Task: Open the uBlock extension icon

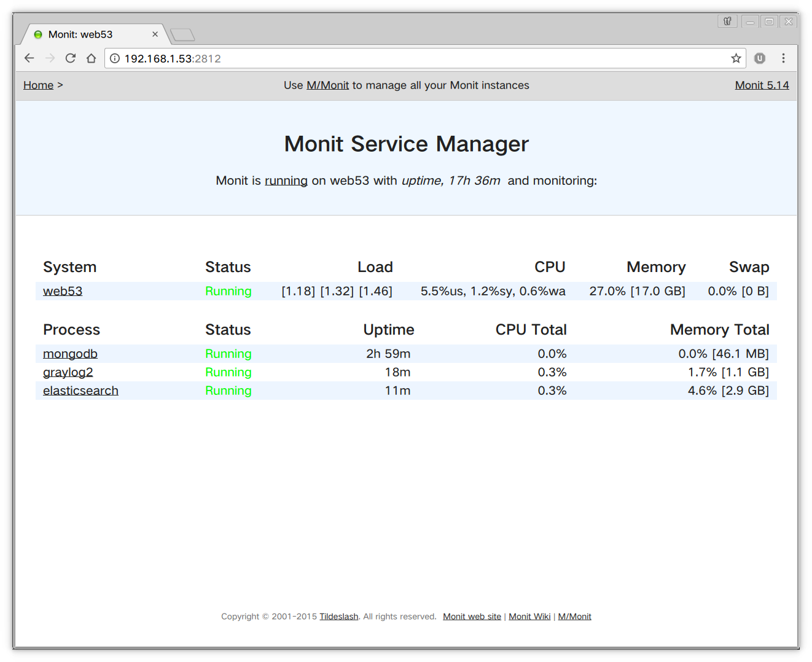Action: [759, 58]
